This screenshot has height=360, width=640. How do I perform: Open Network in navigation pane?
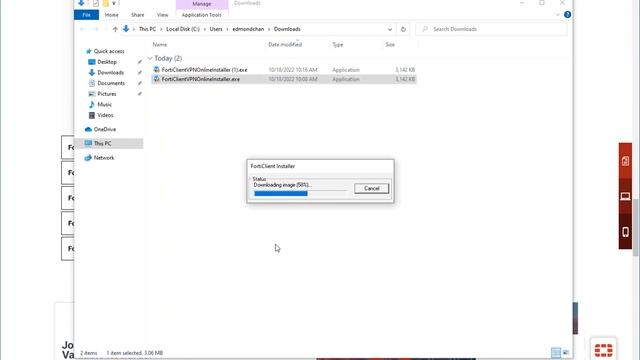(104, 158)
